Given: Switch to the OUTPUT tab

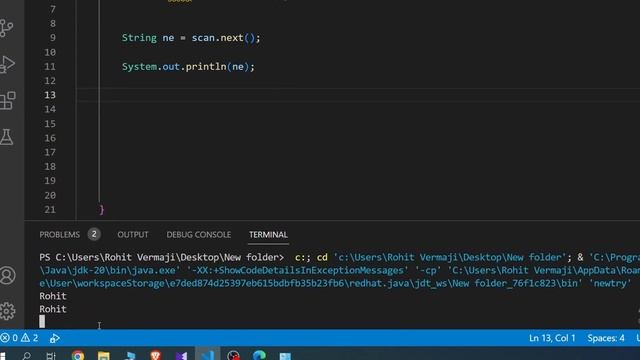Looking at the screenshot, I should pyautogui.click(x=133, y=235).
